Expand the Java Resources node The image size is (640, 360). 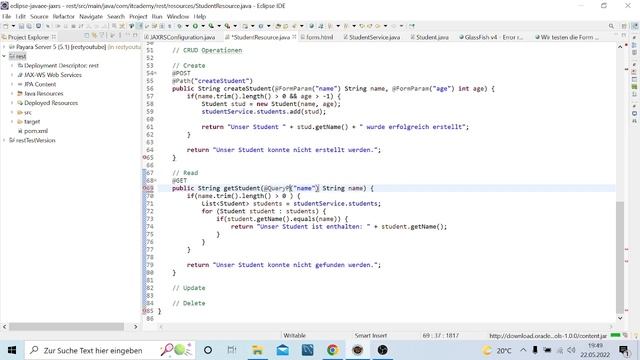point(12,93)
